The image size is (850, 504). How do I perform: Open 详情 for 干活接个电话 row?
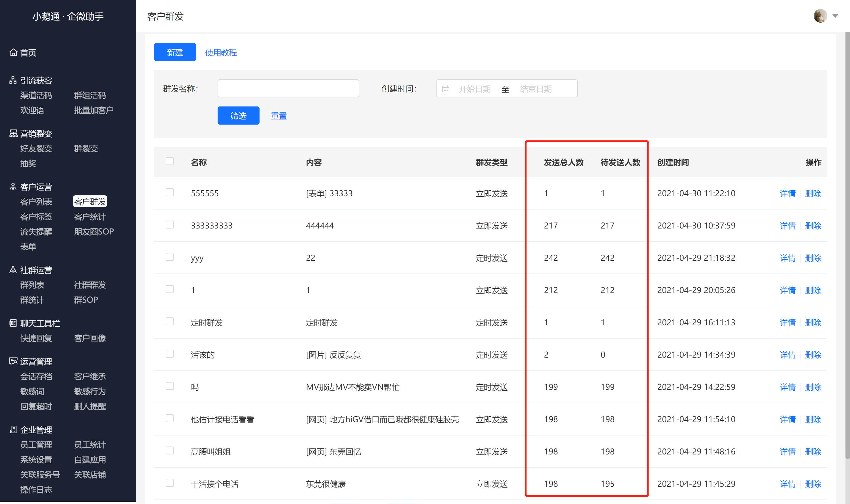(x=787, y=484)
